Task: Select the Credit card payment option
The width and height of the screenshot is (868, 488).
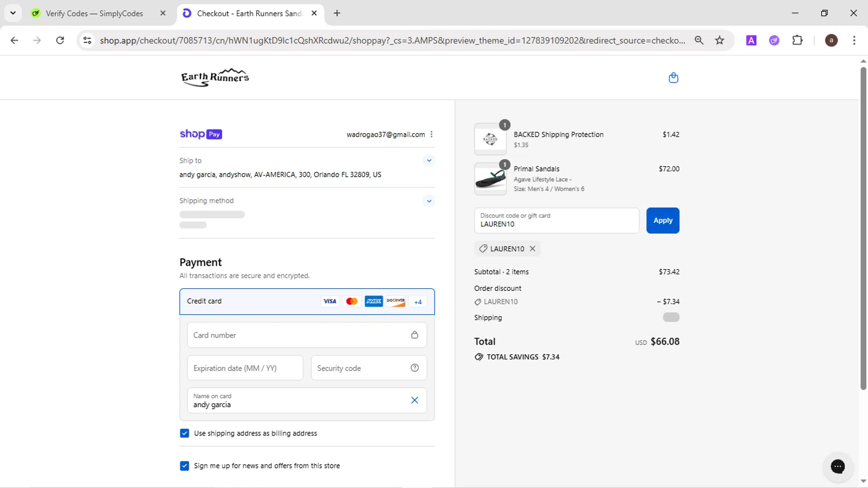Action: [x=307, y=301]
